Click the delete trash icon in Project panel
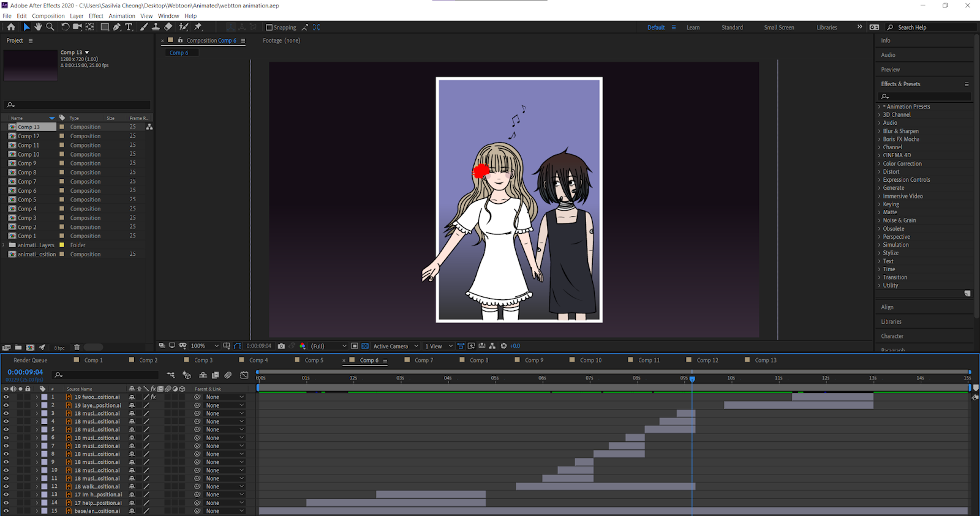 tap(77, 347)
